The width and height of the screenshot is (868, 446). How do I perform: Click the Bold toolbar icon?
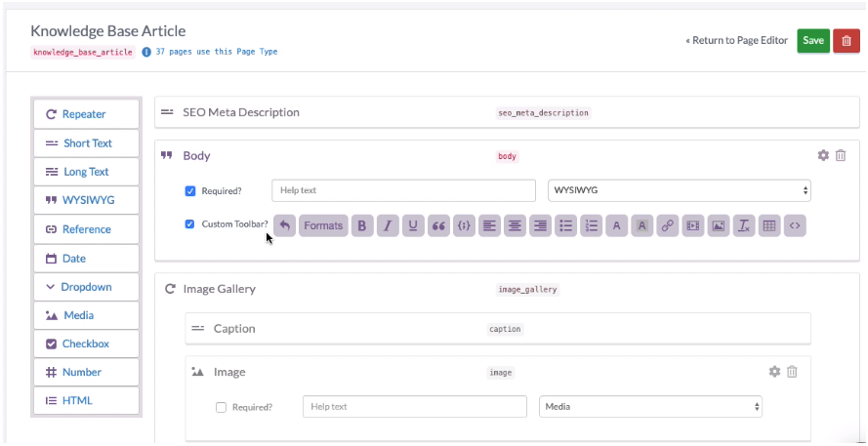pyautogui.click(x=362, y=225)
